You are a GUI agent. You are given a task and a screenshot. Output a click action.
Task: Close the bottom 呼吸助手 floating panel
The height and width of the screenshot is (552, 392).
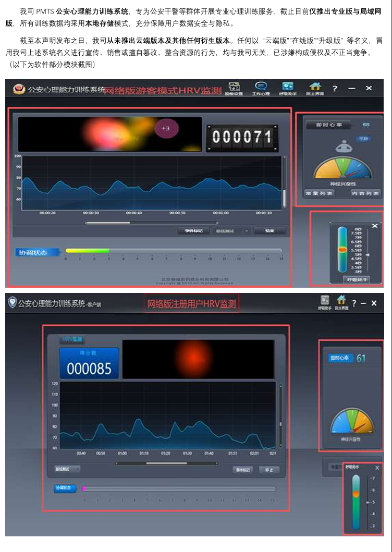coord(377,468)
